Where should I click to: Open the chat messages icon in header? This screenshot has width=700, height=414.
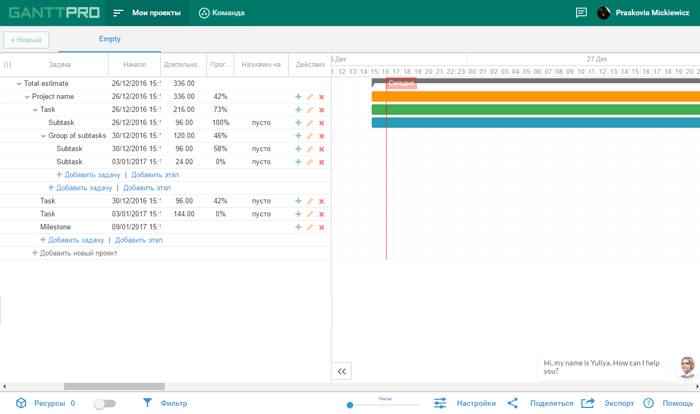[x=581, y=13]
